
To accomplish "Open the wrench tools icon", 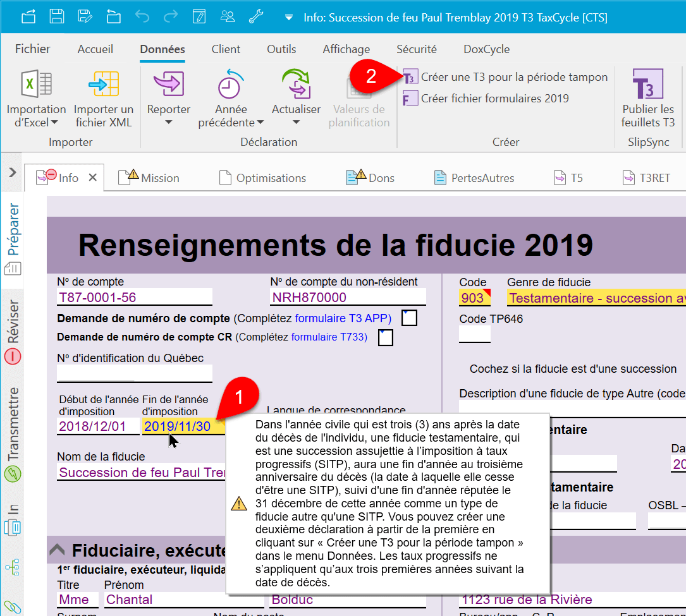I will [x=256, y=16].
